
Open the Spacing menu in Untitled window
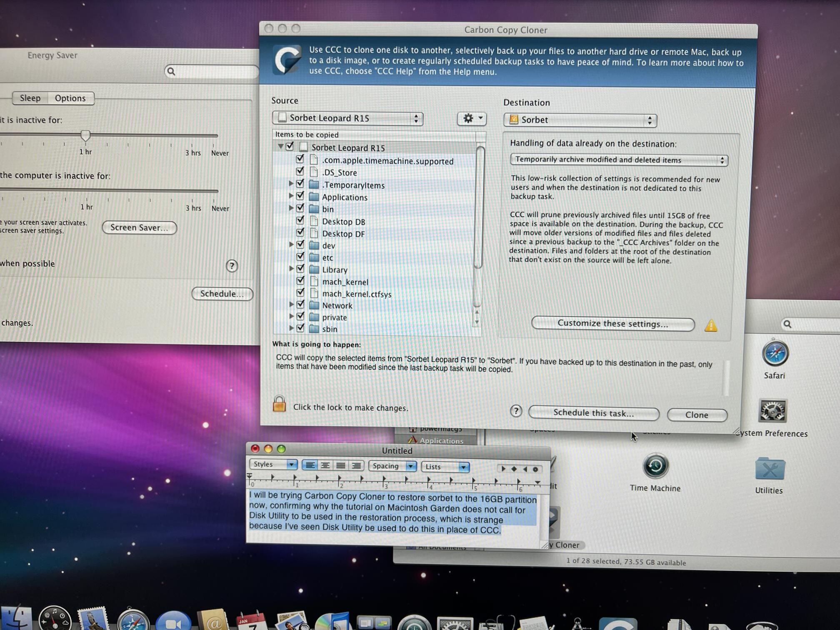point(392,466)
